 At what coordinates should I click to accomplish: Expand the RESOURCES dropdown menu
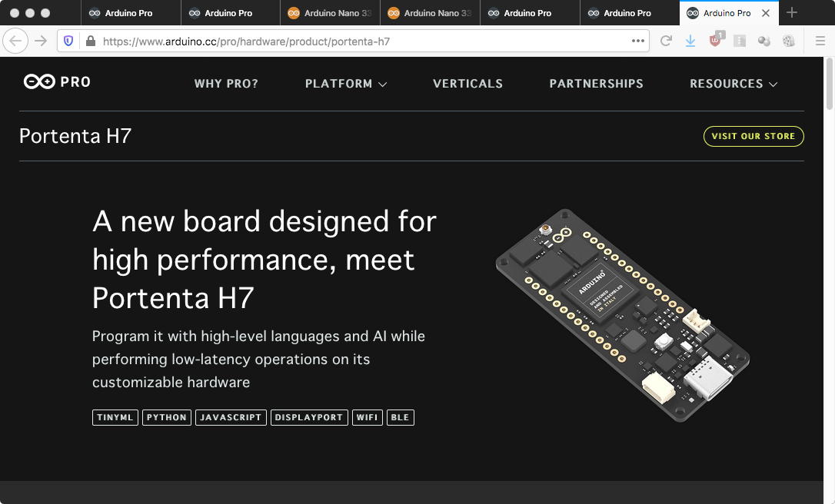tap(734, 84)
